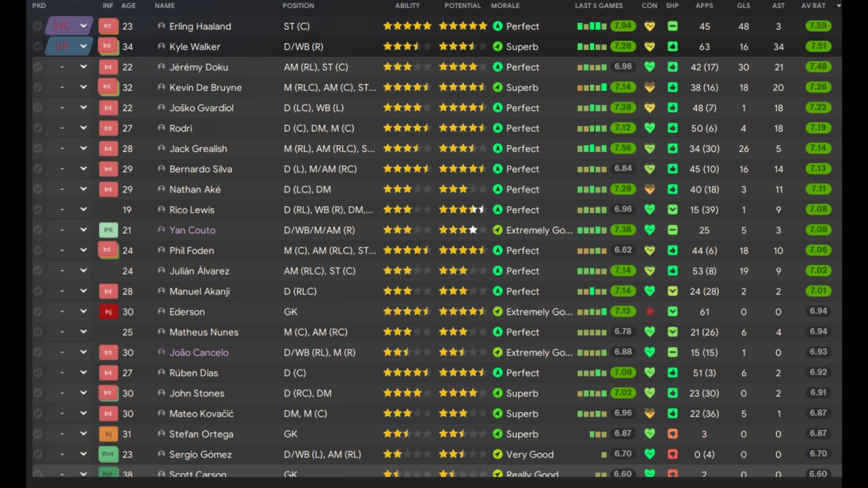This screenshot has height=488, width=868.
Task: Sort the list by the AGE column
Action: 128,5
